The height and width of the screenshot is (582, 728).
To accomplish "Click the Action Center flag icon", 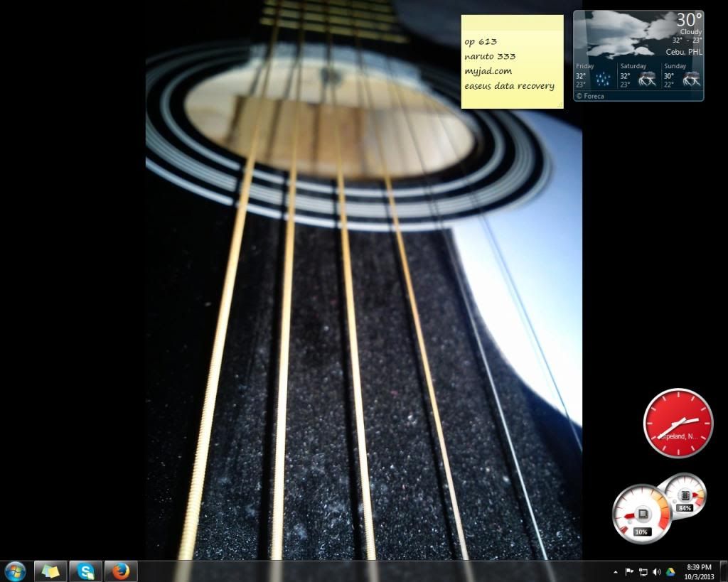I will [x=629, y=571].
